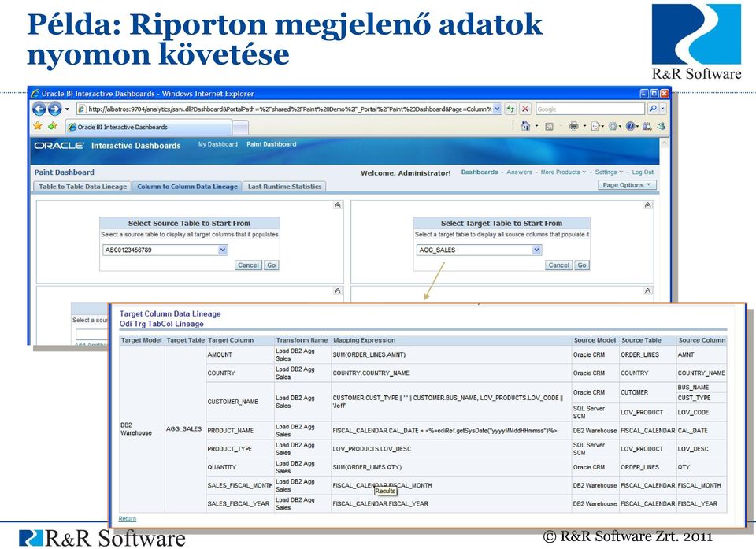This screenshot has height=549, width=756.
Task: Click the red Stop loading icon
Action: click(x=525, y=109)
